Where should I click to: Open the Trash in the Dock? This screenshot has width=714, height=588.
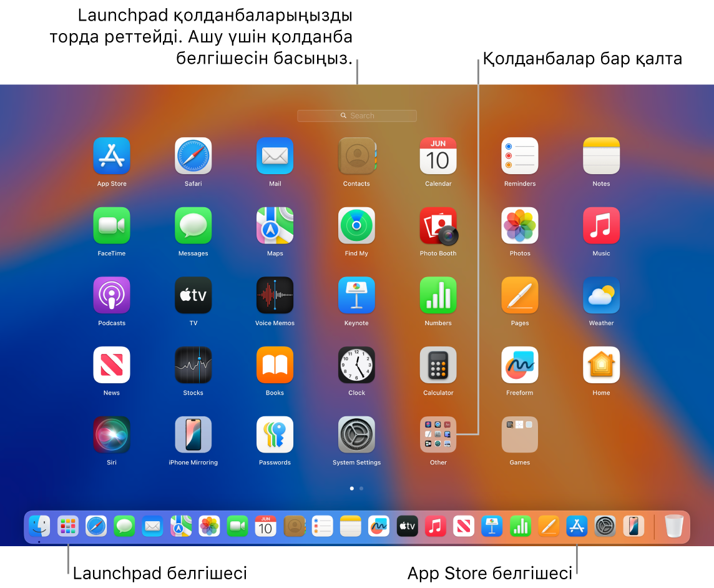[673, 526]
